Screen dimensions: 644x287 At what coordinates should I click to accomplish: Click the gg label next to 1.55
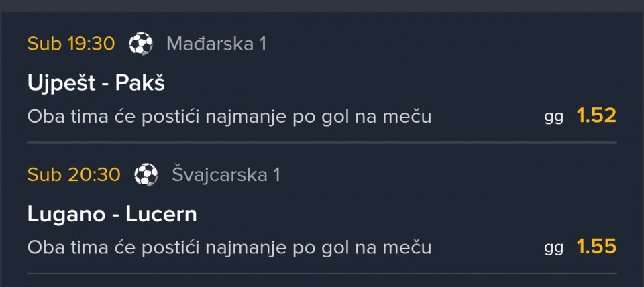click(554, 249)
